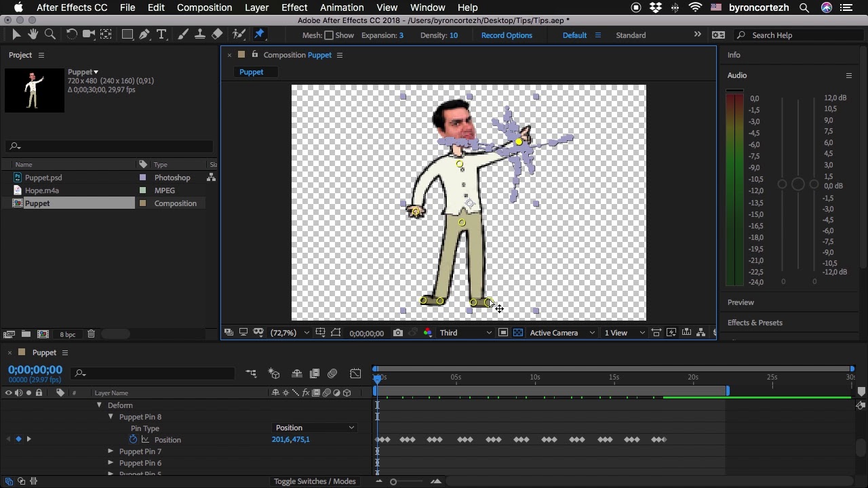Viewport: 868px width, 488px height.
Task: Click the Interpret Footage icon in Project panel
Action: [x=9, y=334]
